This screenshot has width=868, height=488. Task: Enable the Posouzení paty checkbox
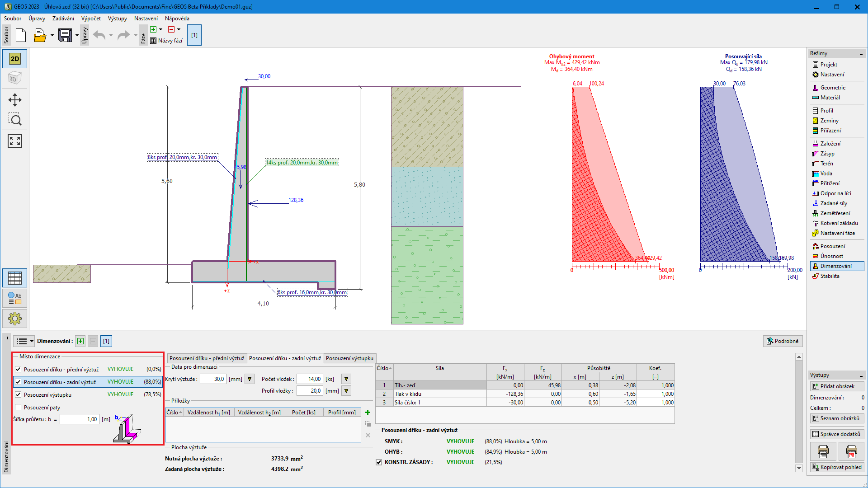pos(19,407)
